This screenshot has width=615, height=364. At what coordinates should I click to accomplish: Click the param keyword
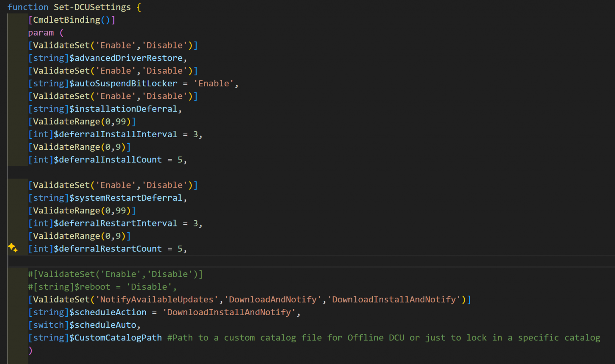40,33
